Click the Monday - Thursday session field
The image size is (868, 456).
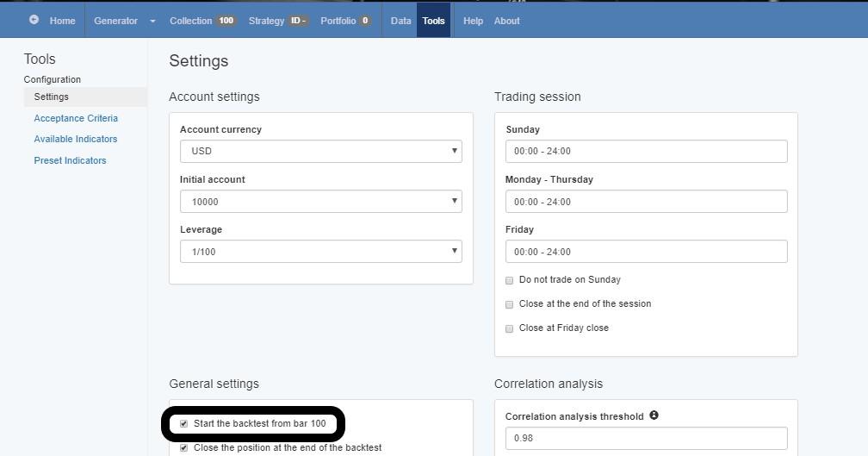pos(646,202)
